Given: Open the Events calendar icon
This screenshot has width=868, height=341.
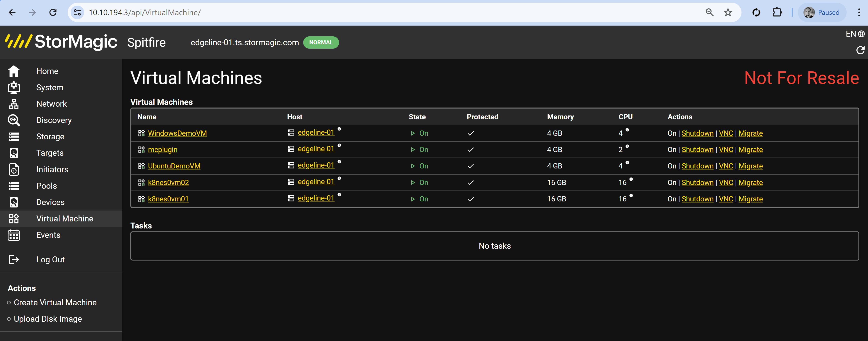Looking at the screenshot, I should click(x=14, y=235).
